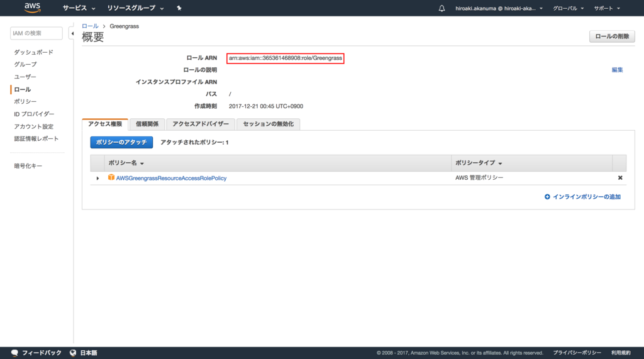Sort by ポリシー名 column header
Screen dimensions: 644x359
point(126,163)
